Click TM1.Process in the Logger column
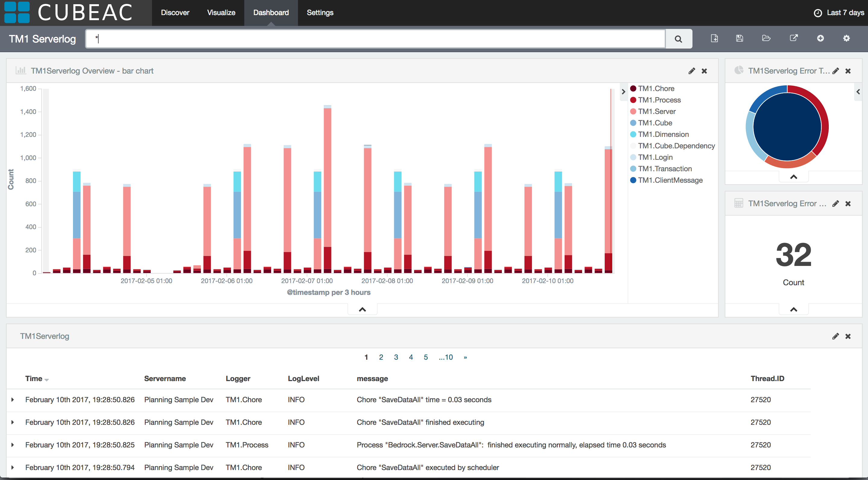 (x=247, y=445)
